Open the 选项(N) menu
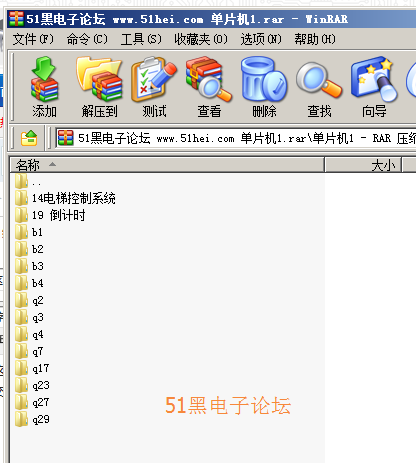 click(261, 39)
